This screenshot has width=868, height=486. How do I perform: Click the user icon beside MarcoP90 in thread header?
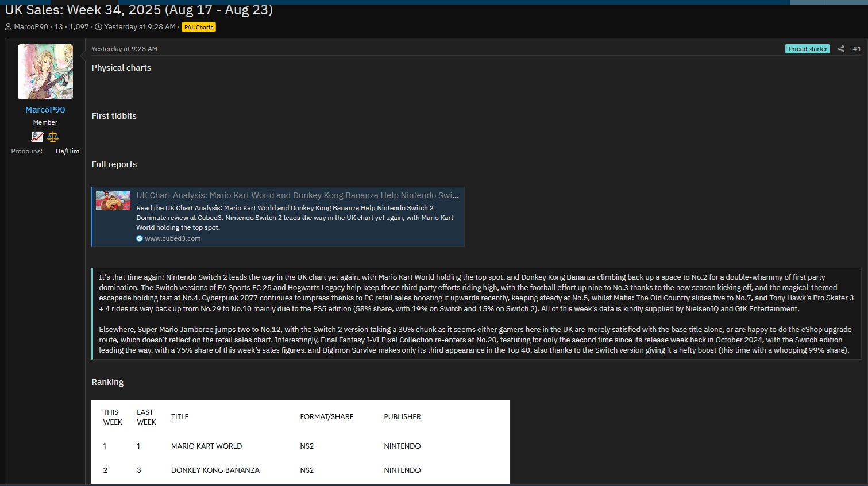coord(9,27)
